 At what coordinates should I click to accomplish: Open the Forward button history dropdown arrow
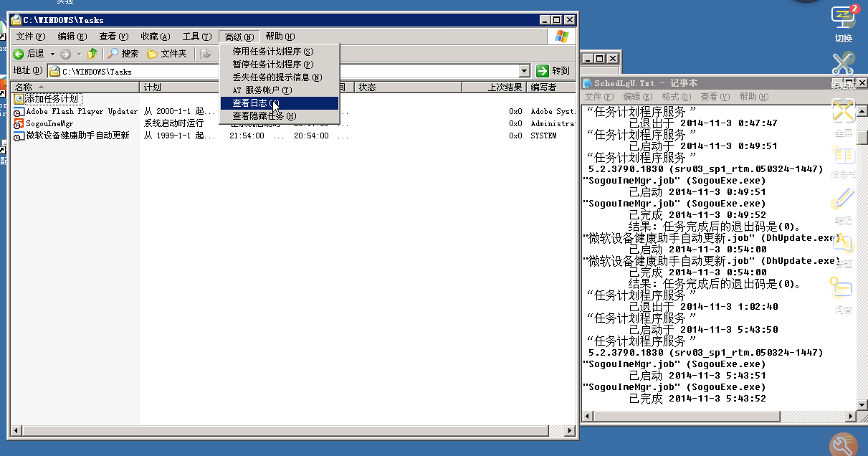point(79,54)
